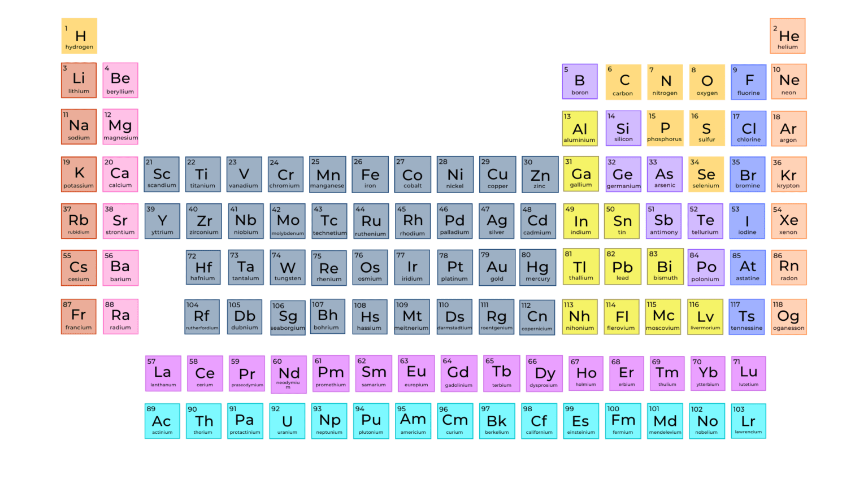This screenshot has width=868, height=488.
Task: Select the Lawrencium element tile
Action: pos(749,421)
